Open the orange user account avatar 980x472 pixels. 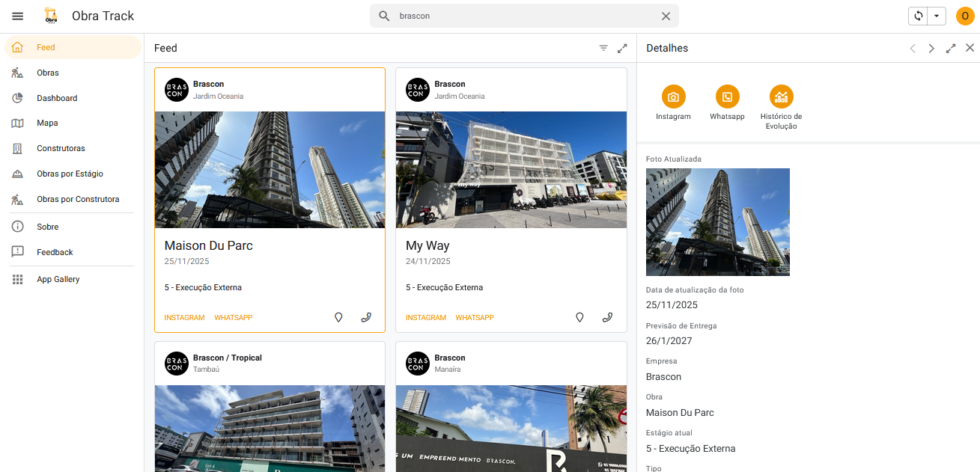964,16
